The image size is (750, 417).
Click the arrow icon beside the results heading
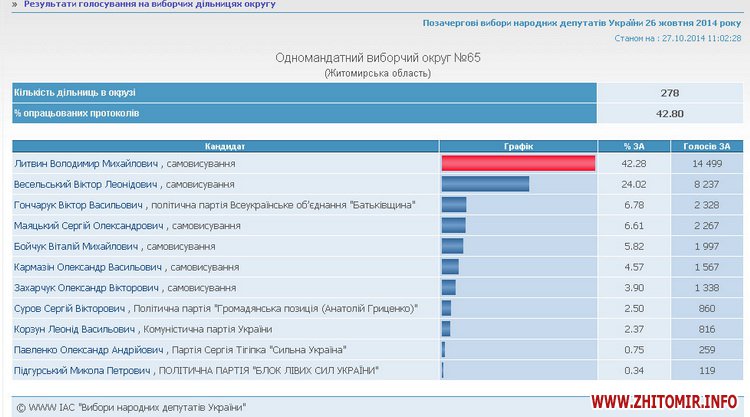[15, 5]
